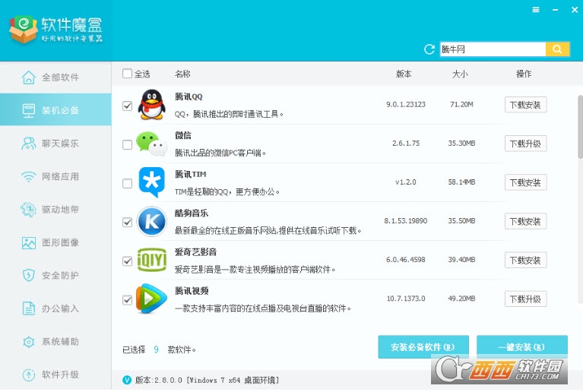Click the WeChat green bubble icon

click(x=151, y=144)
